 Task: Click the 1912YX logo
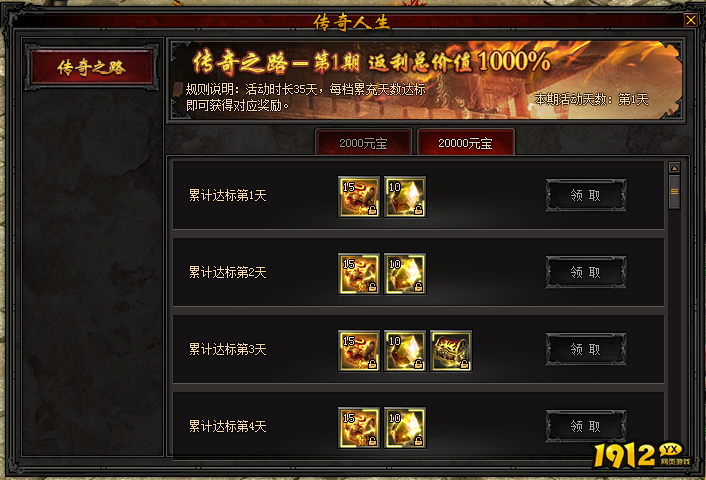pyautogui.click(x=641, y=455)
